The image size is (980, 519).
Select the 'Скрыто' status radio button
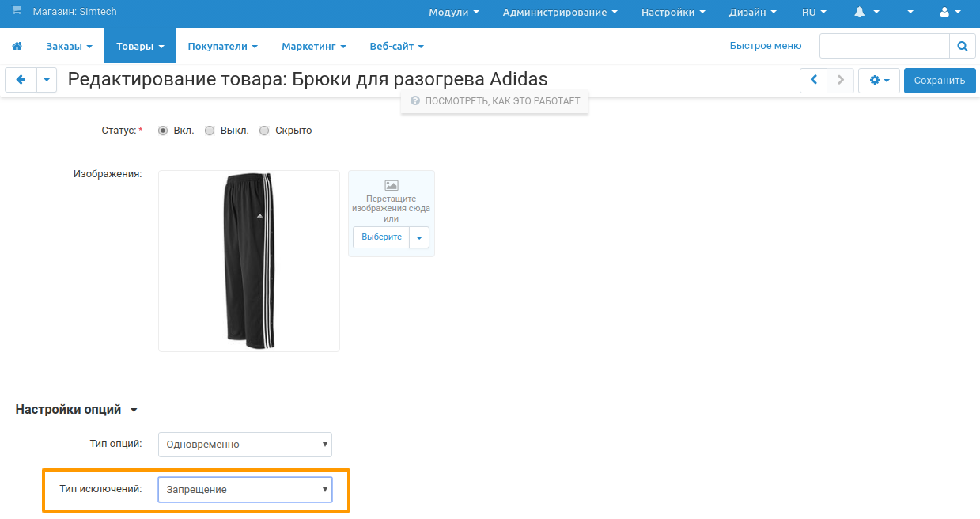264,131
